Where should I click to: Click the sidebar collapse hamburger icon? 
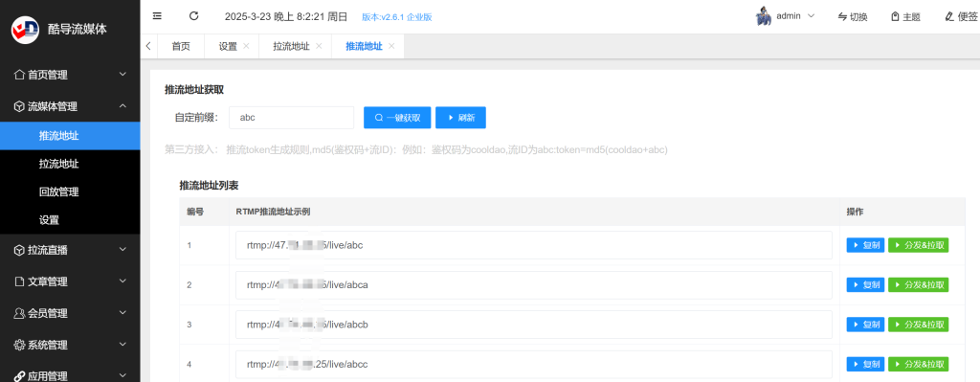(x=157, y=16)
